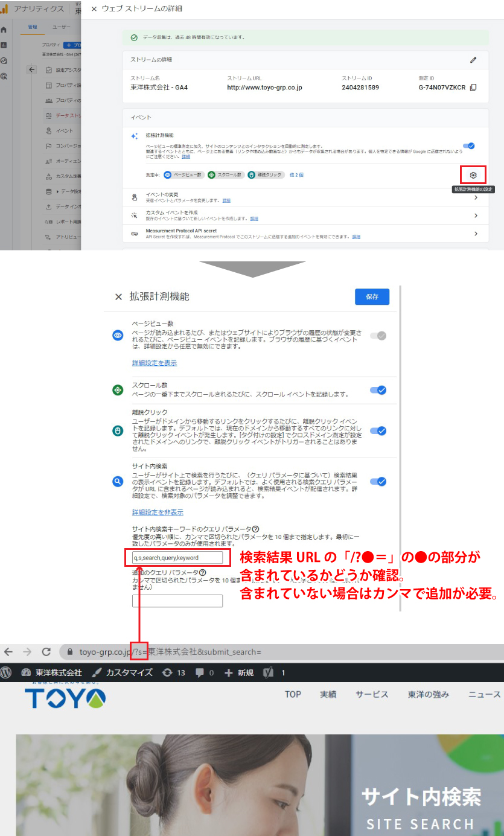Click the site padlock icon in address bar

(71, 652)
